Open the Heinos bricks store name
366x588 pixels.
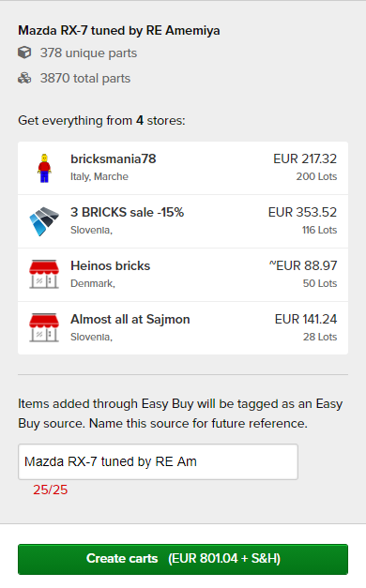[111, 266]
